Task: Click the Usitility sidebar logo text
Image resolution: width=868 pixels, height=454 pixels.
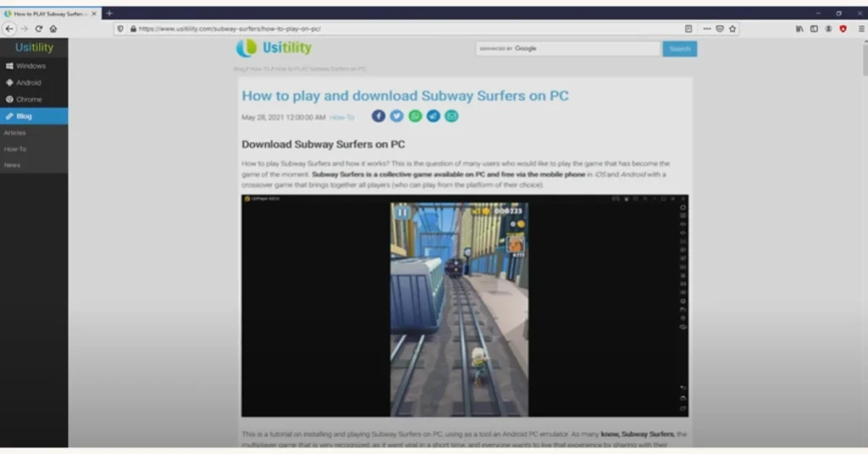Action: (34, 47)
